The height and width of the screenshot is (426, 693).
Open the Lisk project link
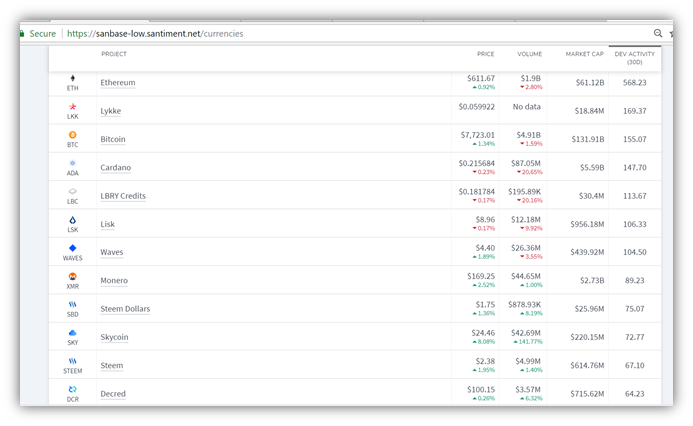pos(108,224)
